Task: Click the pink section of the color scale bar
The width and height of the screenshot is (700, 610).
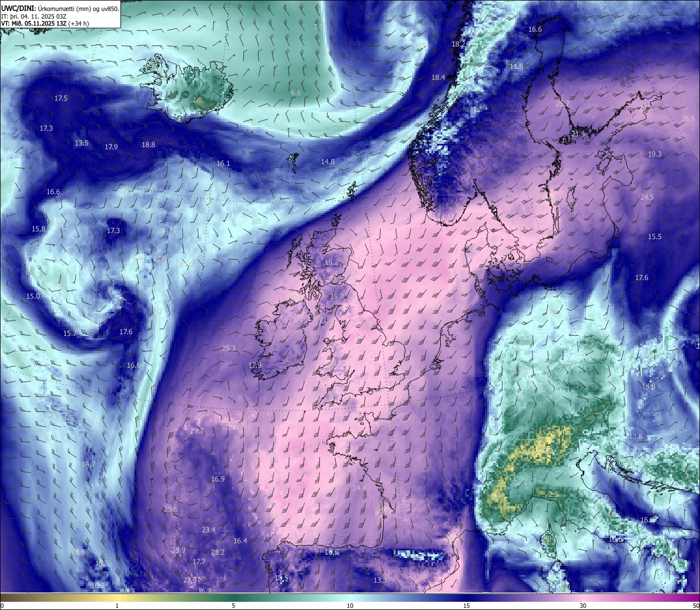Action: (x=585, y=597)
